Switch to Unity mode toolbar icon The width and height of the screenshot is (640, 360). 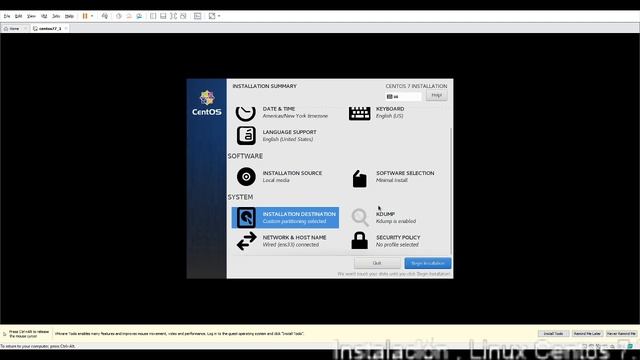coord(183,16)
